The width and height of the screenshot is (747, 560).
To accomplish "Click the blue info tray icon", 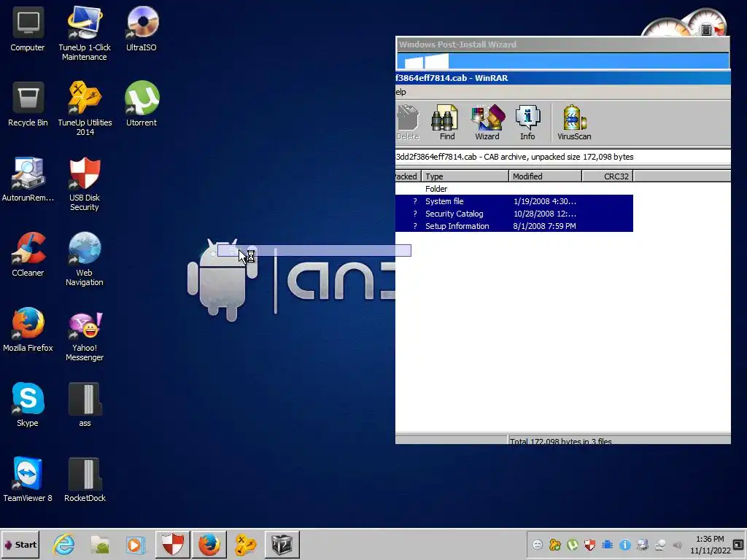I will click(x=625, y=545).
